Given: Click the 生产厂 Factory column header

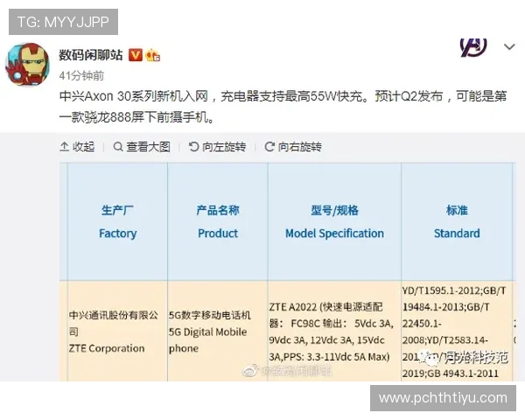Looking at the screenshot, I should coord(117,221).
